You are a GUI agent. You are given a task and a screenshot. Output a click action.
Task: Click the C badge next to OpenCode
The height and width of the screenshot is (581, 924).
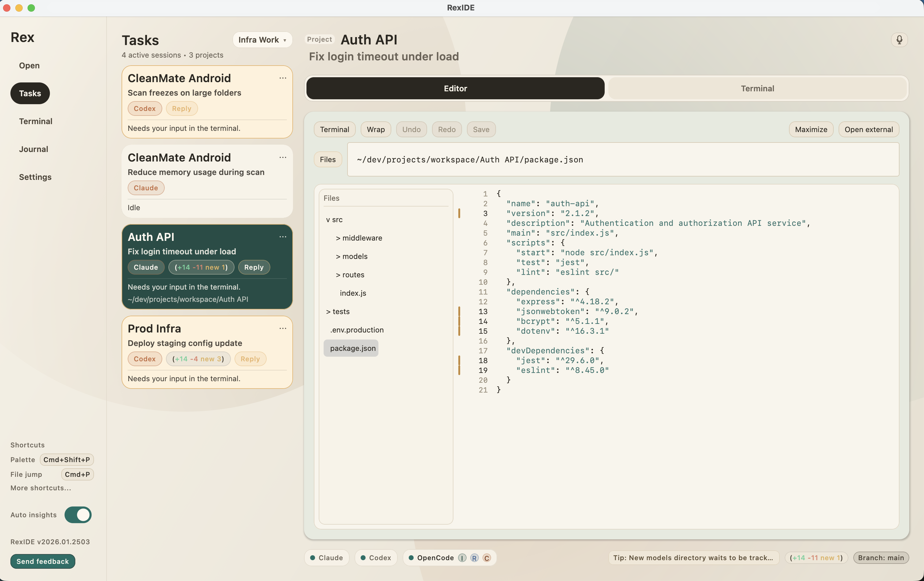[487, 558]
